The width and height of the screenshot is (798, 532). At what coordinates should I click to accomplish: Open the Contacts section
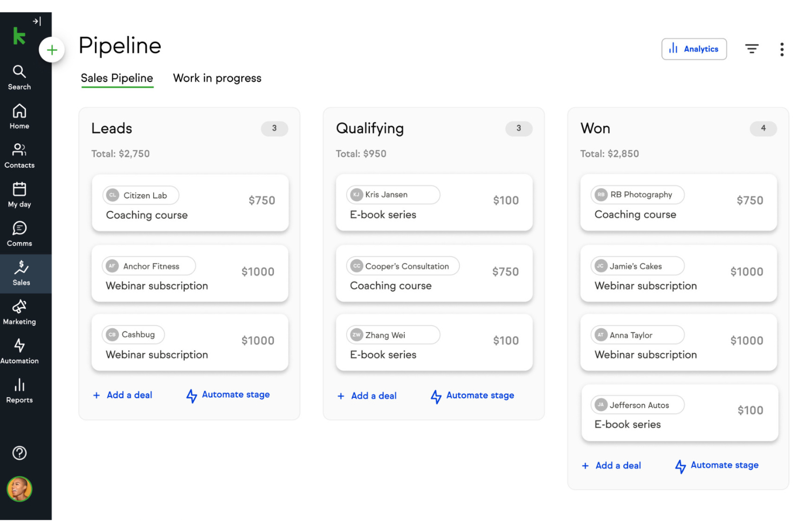point(19,155)
